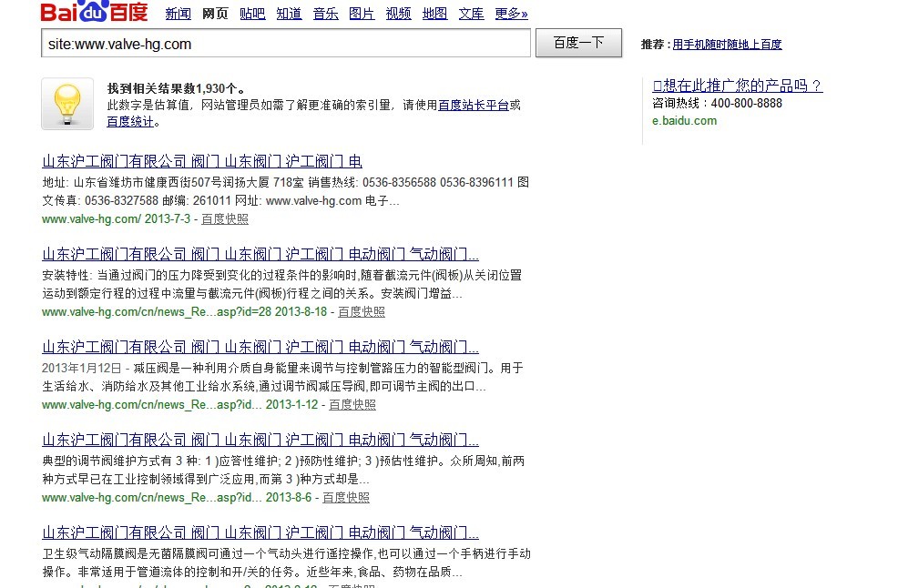Open 百度快照 for the 2013-8-6 result
898x588 pixels.
click(346, 497)
